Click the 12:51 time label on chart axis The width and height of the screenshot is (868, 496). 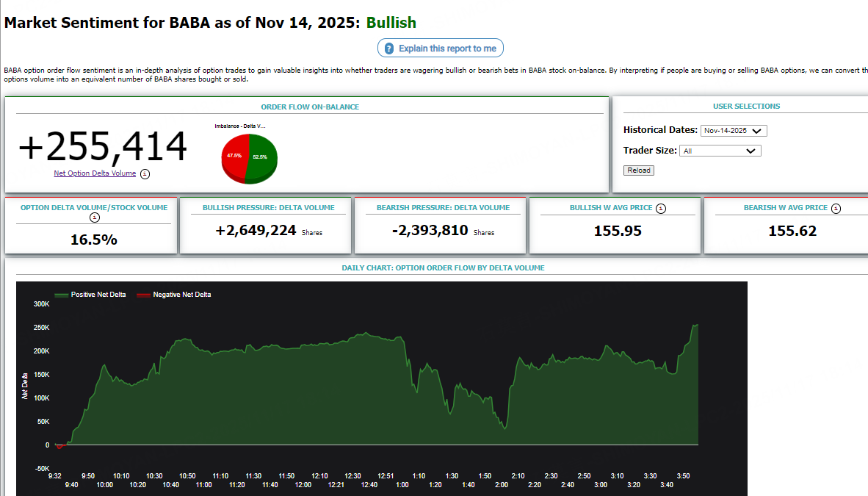[x=386, y=476]
